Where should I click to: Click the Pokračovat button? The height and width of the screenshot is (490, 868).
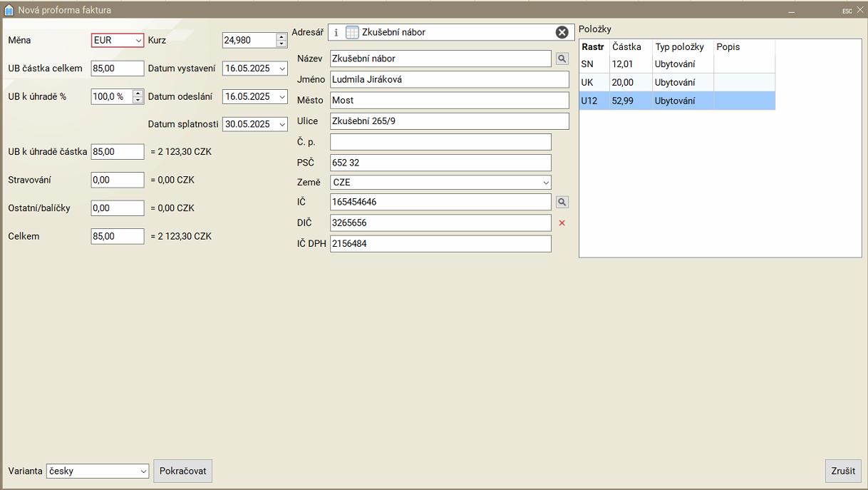point(183,471)
